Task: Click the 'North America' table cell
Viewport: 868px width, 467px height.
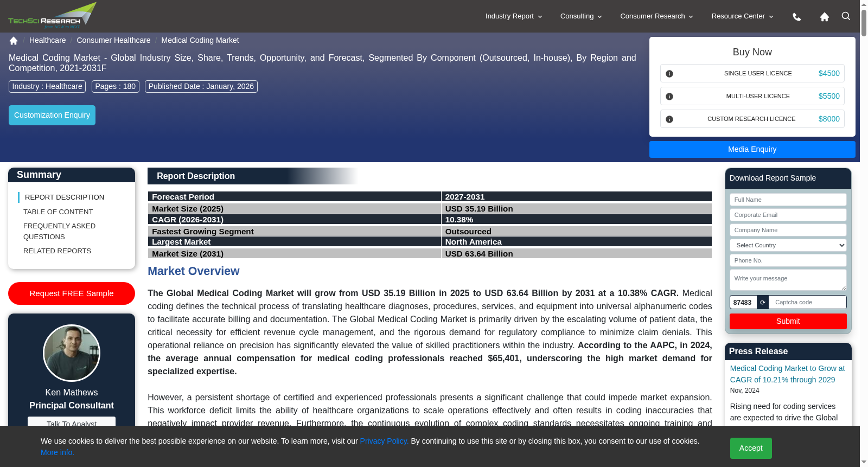Action: tap(576, 242)
